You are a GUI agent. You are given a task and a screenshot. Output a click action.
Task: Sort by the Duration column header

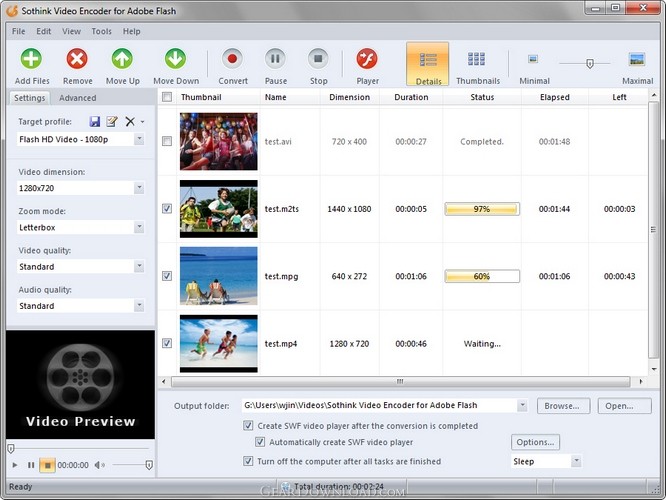(x=411, y=97)
